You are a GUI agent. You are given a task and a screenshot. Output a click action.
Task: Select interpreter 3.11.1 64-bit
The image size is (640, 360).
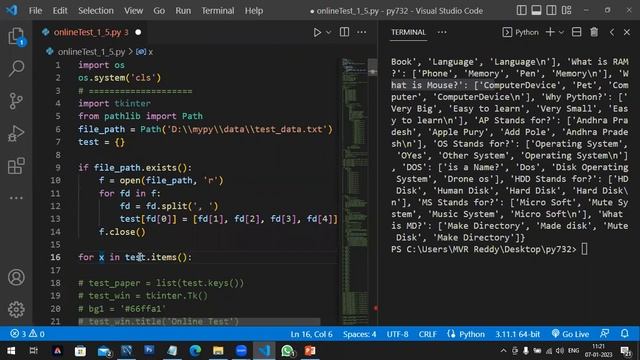pos(518,334)
